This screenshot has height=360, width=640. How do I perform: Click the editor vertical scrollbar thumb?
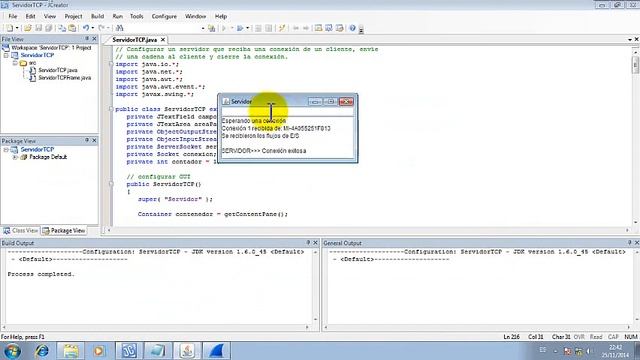636,65
